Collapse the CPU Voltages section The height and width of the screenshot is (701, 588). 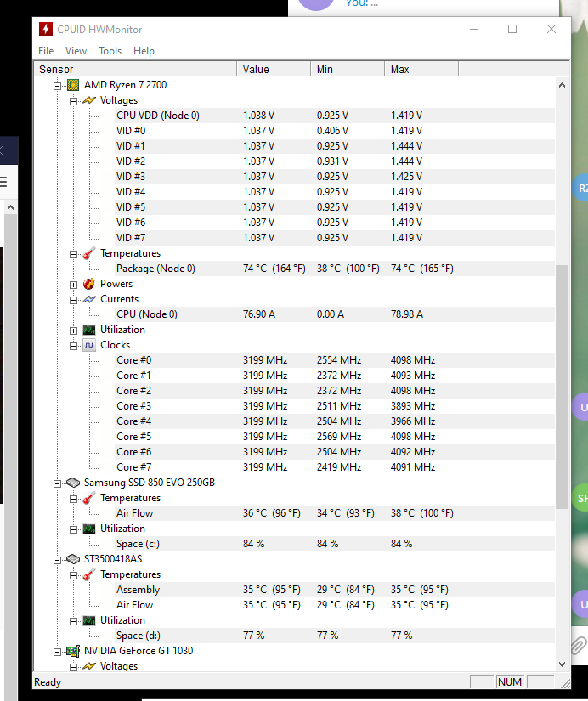(x=73, y=101)
